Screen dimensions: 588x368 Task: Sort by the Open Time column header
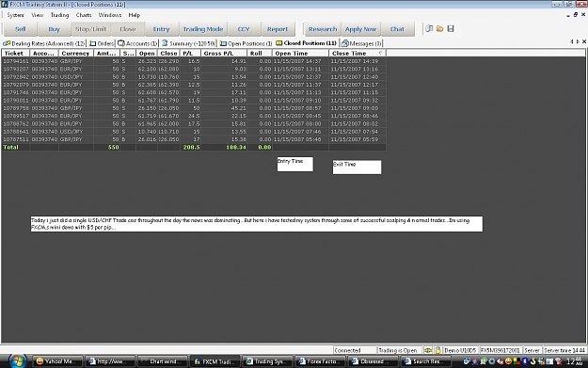[x=300, y=54]
